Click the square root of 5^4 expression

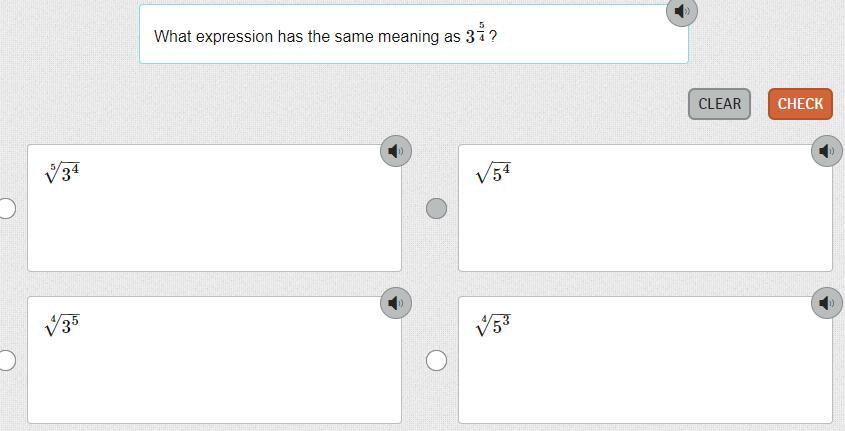coord(493,173)
